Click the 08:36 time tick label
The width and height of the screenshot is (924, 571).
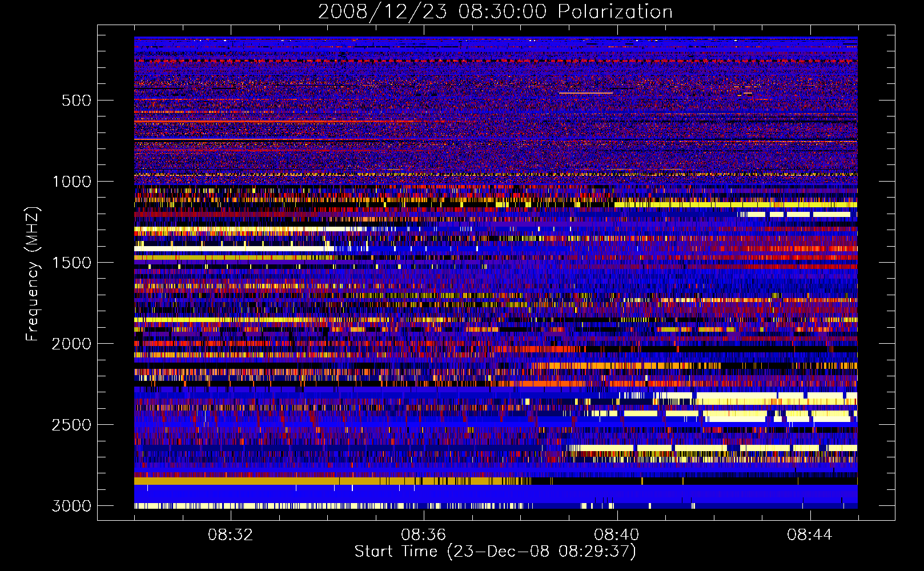tap(423, 535)
